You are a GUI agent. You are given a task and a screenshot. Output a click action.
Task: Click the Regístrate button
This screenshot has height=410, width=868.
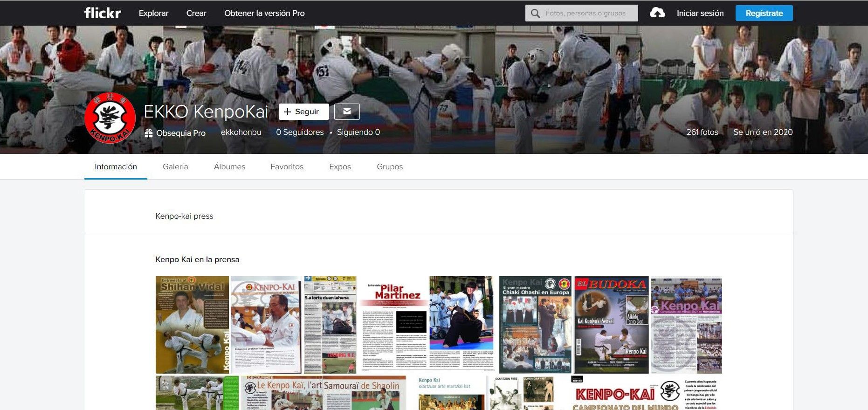tap(764, 13)
